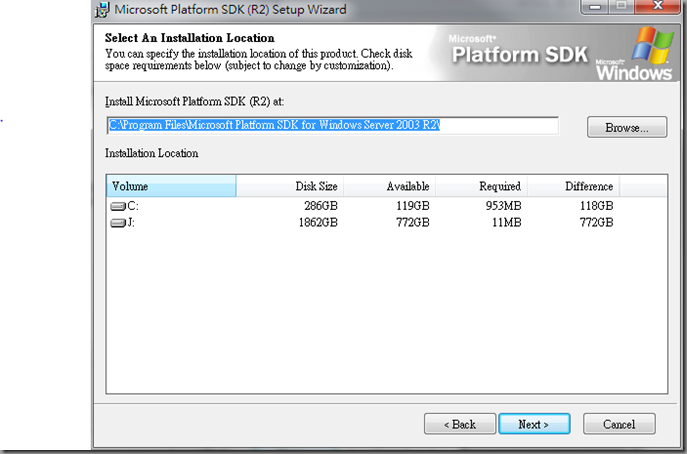Click the 118GB difference value
Image resolution: width=687 pixels, height=454 pixels.
pos(596,206)
